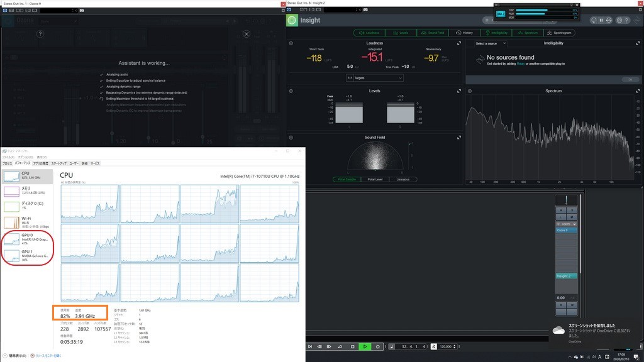Screen dimensions: 644x362
Task: Click the Record transport button
Action: (377, 346)
